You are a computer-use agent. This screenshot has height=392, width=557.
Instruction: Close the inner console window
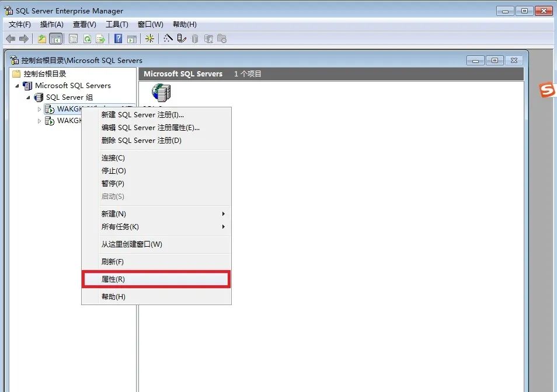click(x=514, y=60)
